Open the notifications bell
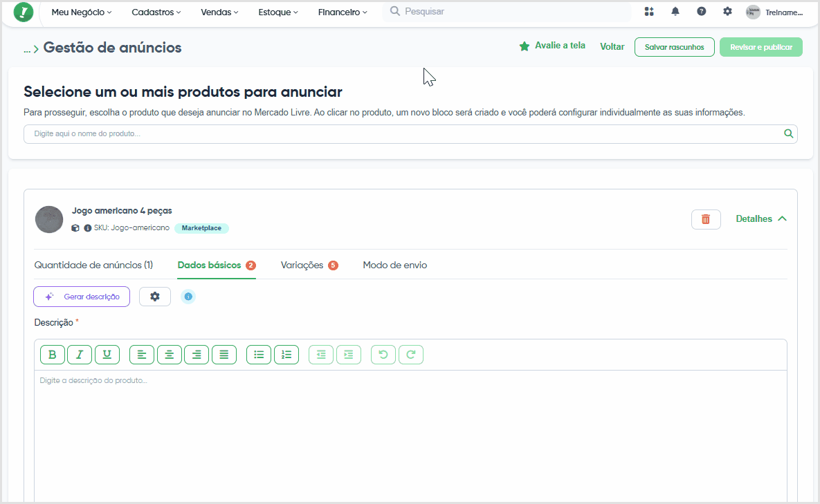Screen dimensions: 820x504 [x=675, y=12]
